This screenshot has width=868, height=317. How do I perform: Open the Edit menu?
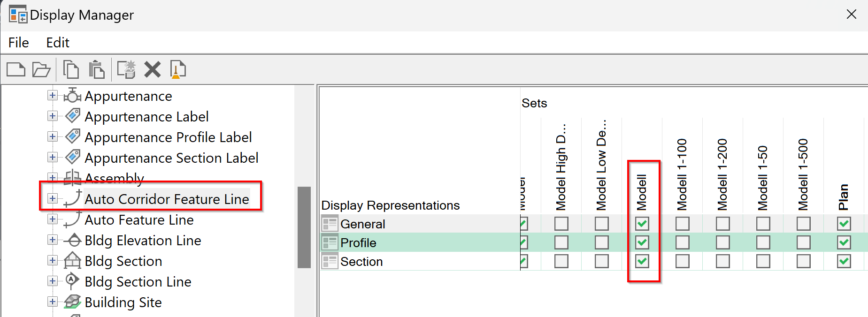pos(58,43)
